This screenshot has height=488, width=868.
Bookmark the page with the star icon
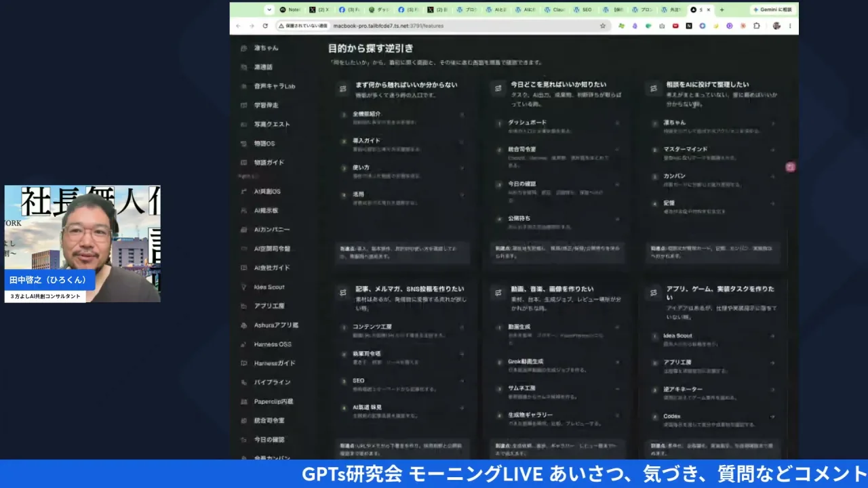click(x=602, y=26)
